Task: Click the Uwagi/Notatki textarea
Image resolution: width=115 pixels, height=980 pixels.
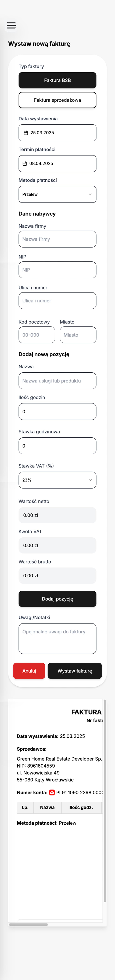Action: coord(58,638)
